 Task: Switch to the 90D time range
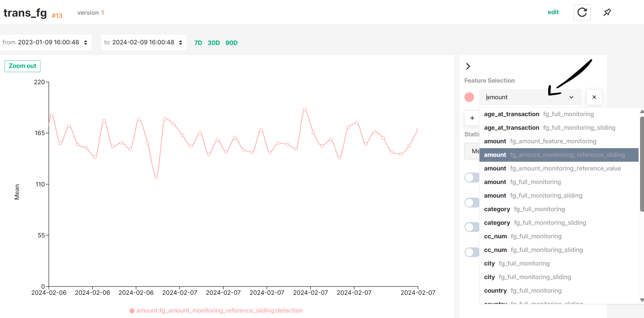(231, 43)
